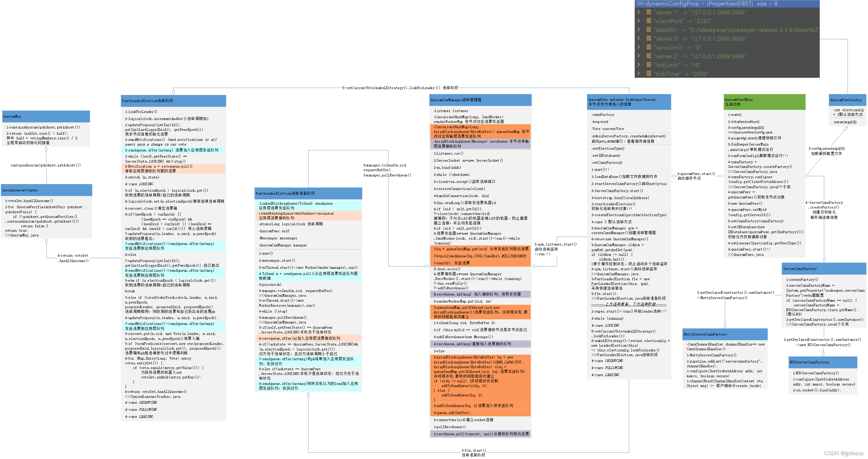
Task: Click the glasses watch icon beside dynamicConfigProp
Action: tap(640, 3)
